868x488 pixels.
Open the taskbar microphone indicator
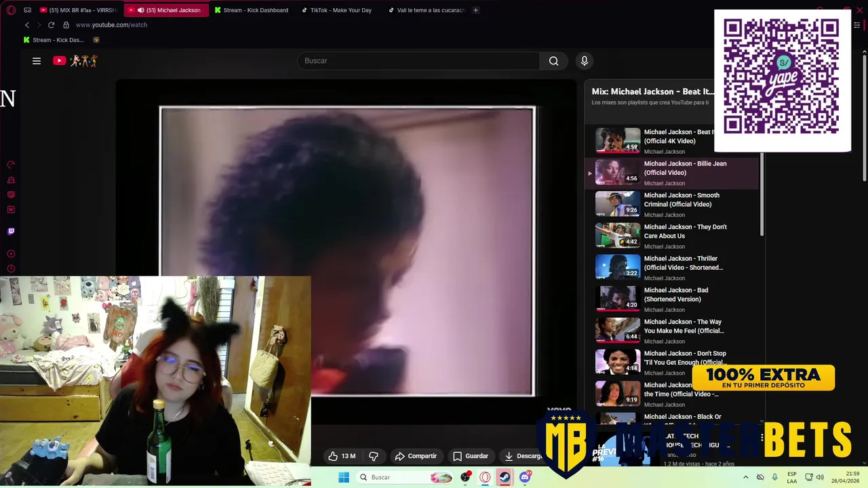tap(775, 477)
